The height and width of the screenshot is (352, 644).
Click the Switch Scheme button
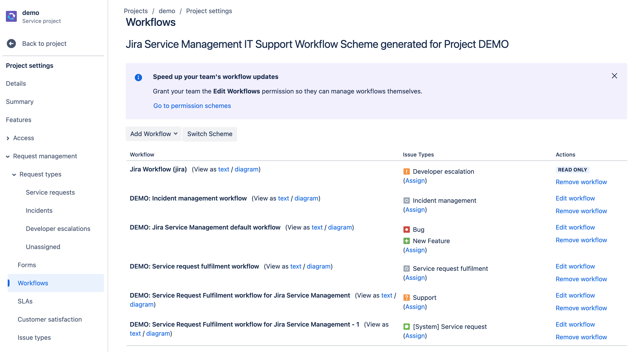pyautogui.click(x=209, y=134)
